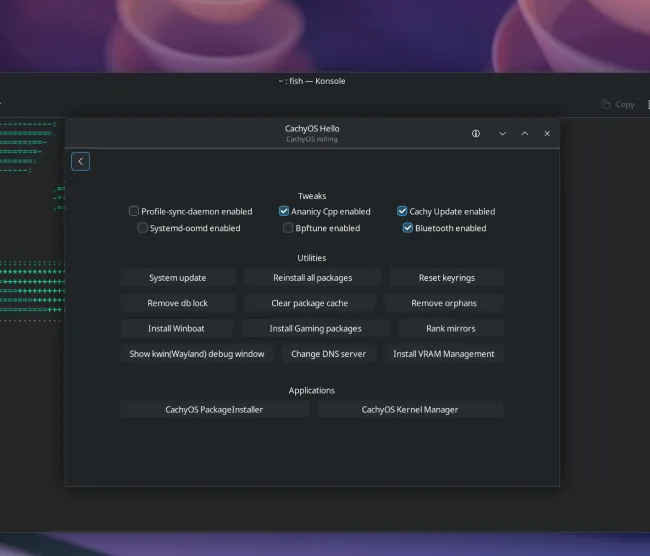The image size is (650, 556).
Task: Show kwin(Wayland) debug window
Action: click(x=197, y=354)
